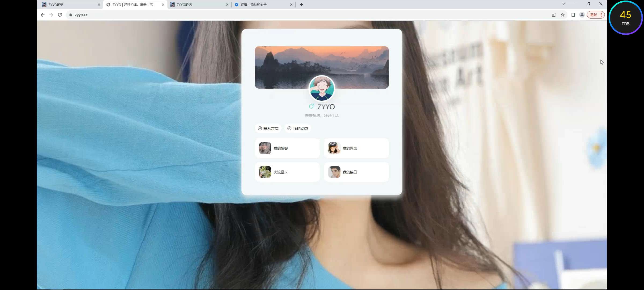Click the 我的博客 card thumbnail image
Screen dimensions: 644x290
click(x=265, y=148)
